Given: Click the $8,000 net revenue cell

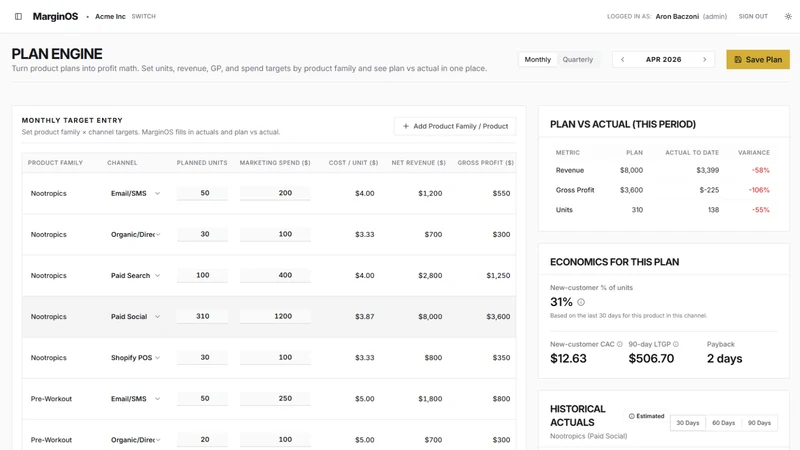Looking at the screenshot, I should click(430, 317).
